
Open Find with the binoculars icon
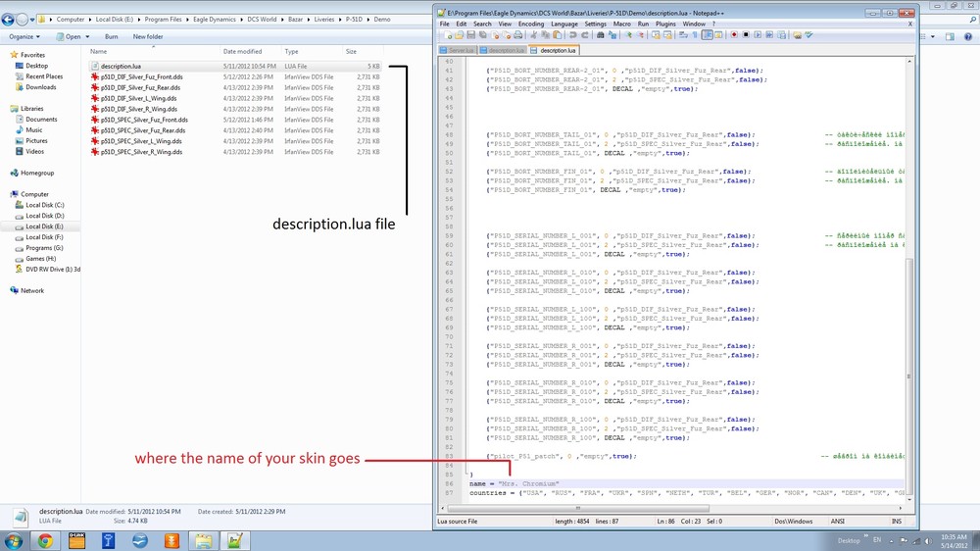point(600,35)
